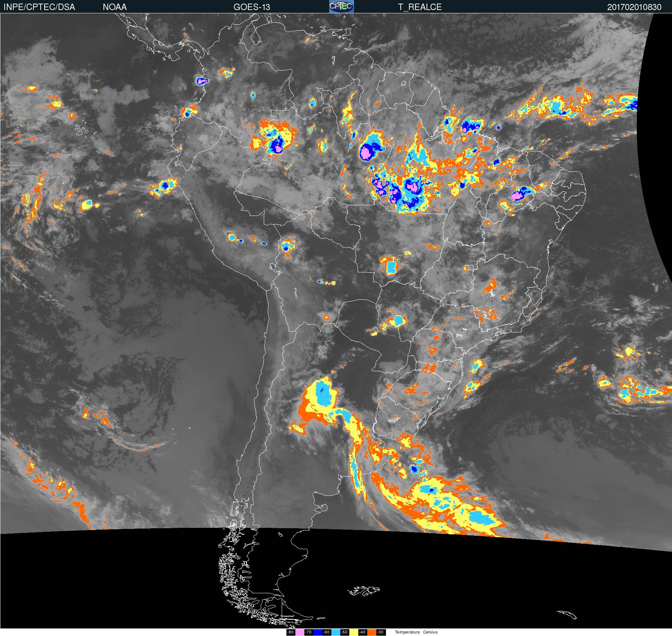Screen dimensions: 672x636
Task: Click the INPE/CPTEC/DSA header label
Action: click(x=39, y=7)
